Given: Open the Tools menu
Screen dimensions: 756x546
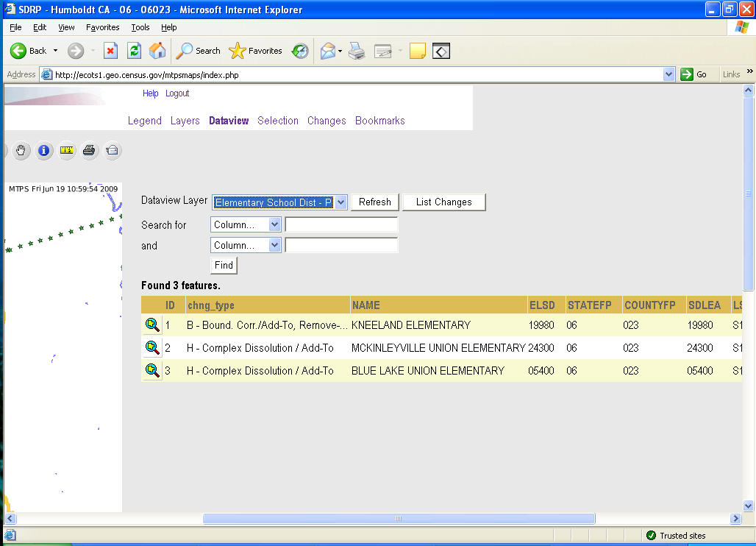Looking at the screenshot, I should pyautogui.click(x=140, y=27).
